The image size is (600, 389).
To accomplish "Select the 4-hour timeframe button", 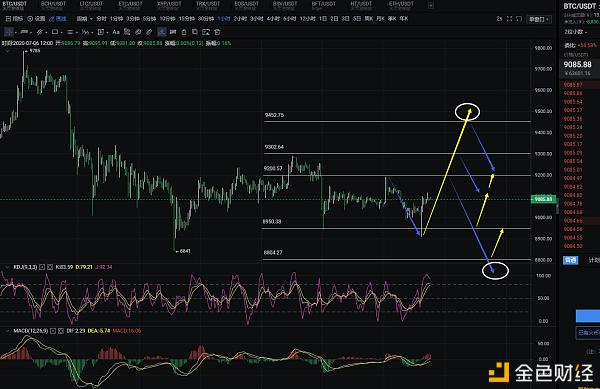I will pyautogui.click(x=273, y=19).
